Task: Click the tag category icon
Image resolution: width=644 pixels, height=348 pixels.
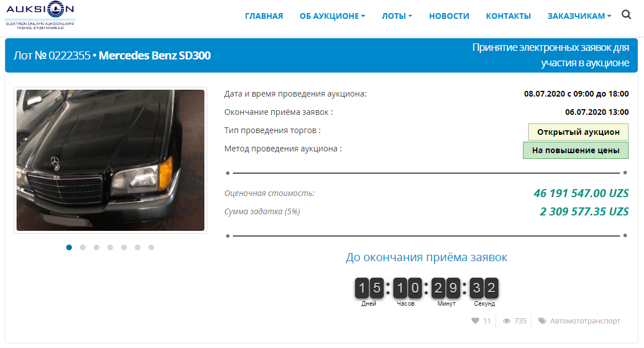Action: [x=542, y=321]
